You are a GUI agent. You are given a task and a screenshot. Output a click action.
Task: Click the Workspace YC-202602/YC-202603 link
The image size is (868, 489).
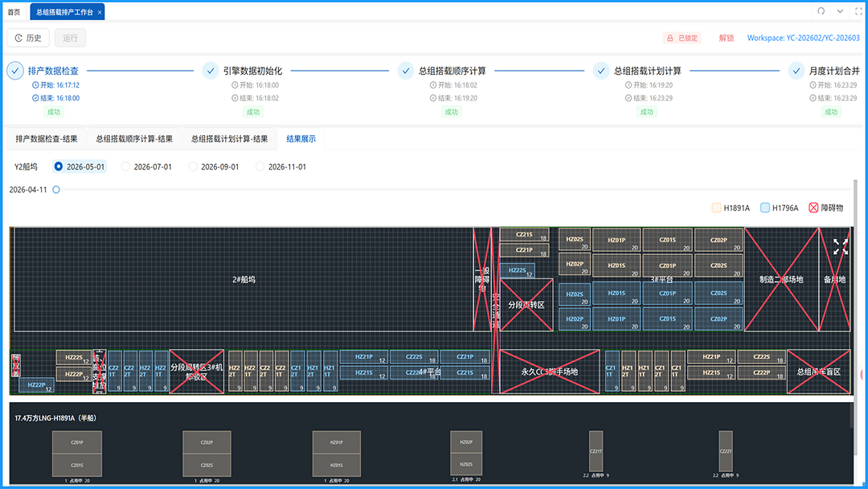[803, 38]
